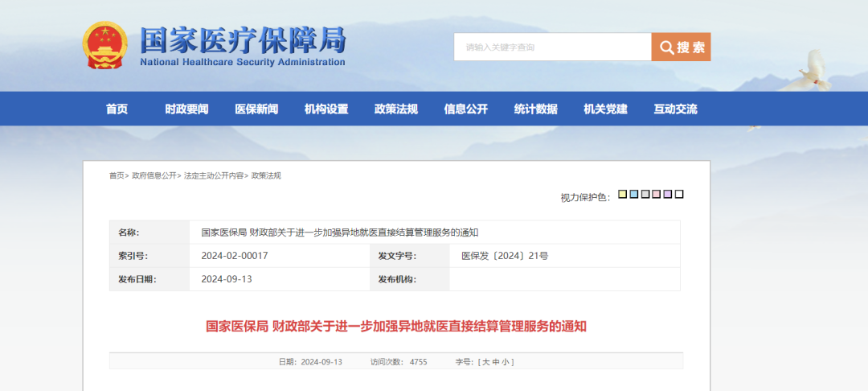Open the 互动交流 menu item

[675, 109]
